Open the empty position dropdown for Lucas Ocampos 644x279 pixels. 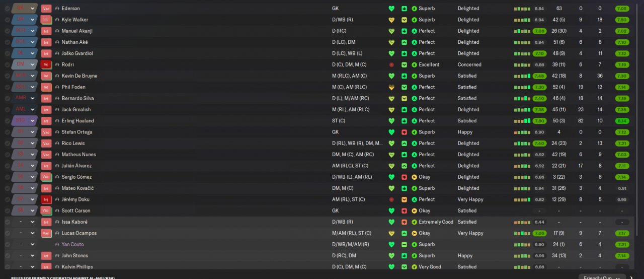[25, 233]
